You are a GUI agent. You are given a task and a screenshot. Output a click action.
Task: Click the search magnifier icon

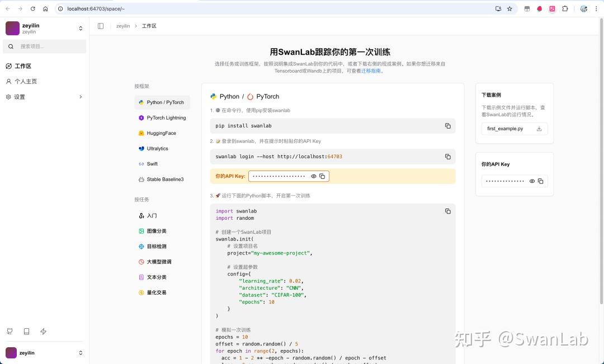point(11,46)
